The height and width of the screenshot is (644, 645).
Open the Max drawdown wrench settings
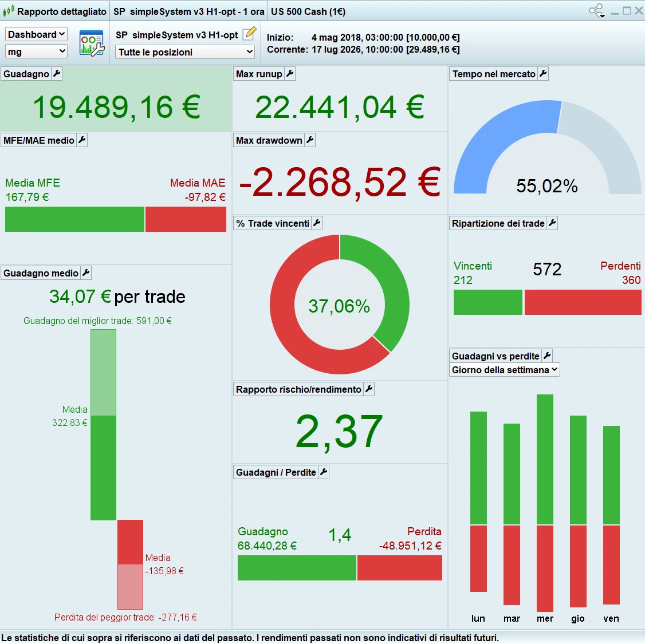(x=310, y=140)
